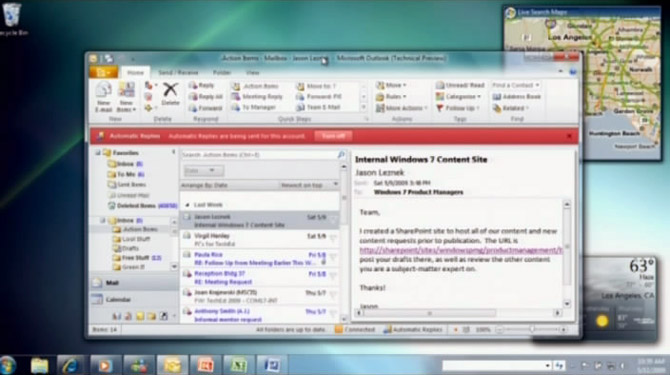Image resolution: width=670 pixels, height=375 pixels.
Task: Collapse the Last Week group
Action: [187, 205]
